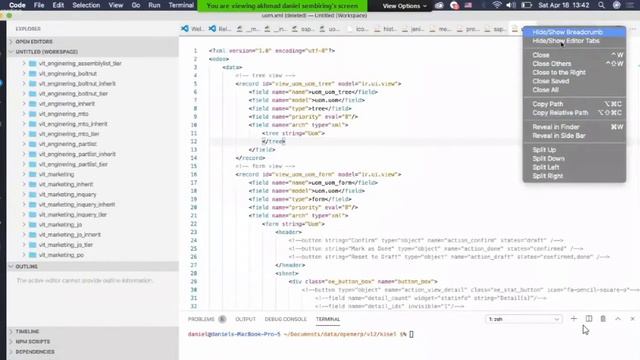This screenshot has width=640, height=360.
Task: Click the vit_enginering_mto_inherit folder icon
Action: 33,124
